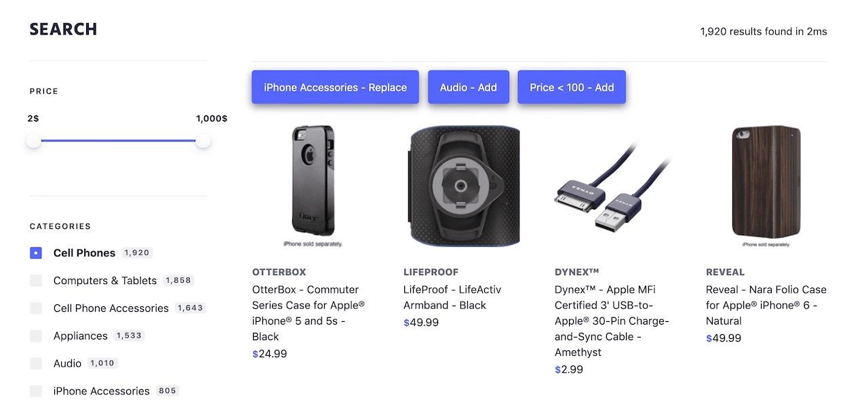Click the iPhone Accessories - Replace button
The height and width of the screenshot is (406, 868).
coord(335,87)
